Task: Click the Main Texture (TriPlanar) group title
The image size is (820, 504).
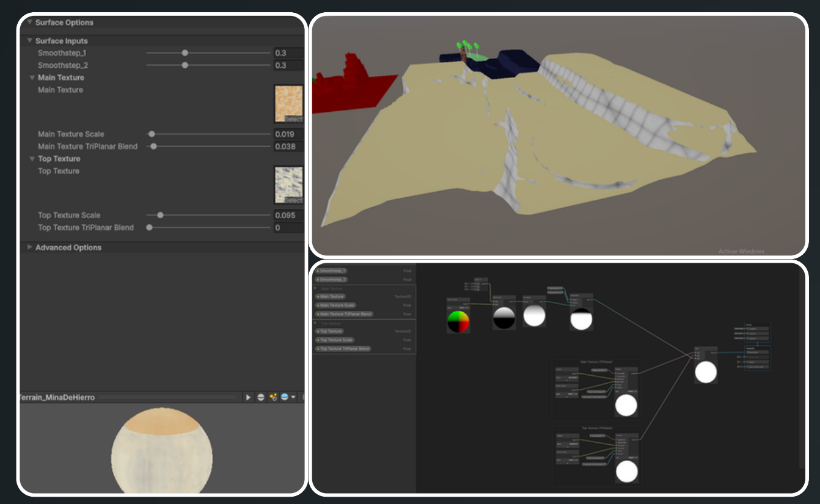Action: 595,362
